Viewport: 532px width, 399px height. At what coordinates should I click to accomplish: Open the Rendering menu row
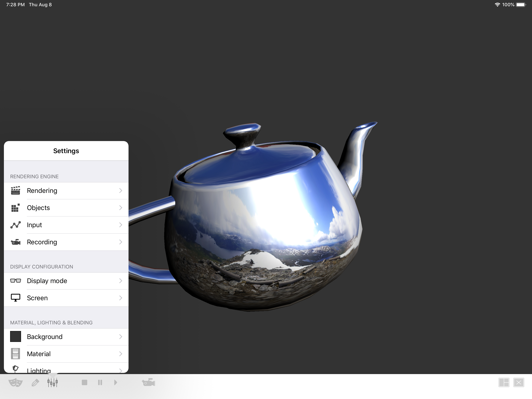coord(66,191)
